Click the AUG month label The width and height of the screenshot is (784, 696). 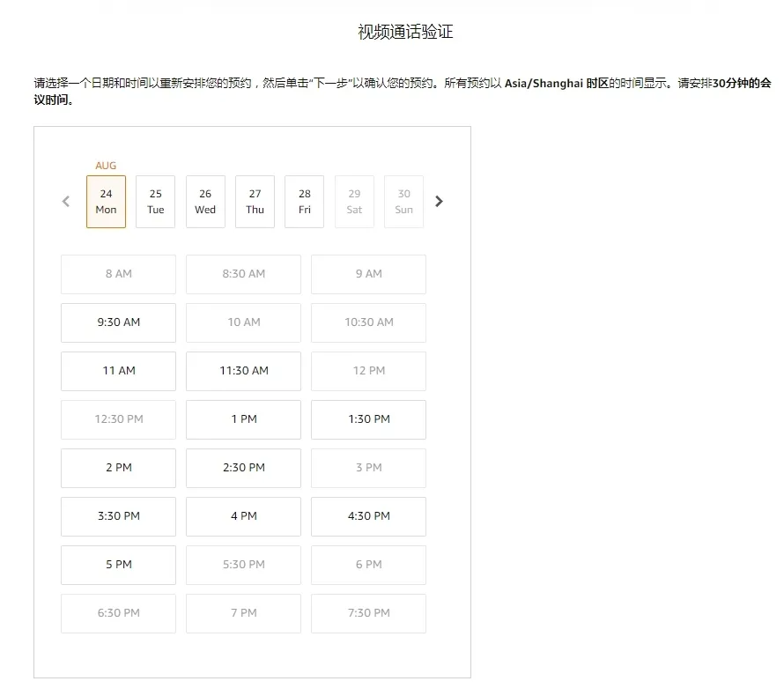click(106, 165)
